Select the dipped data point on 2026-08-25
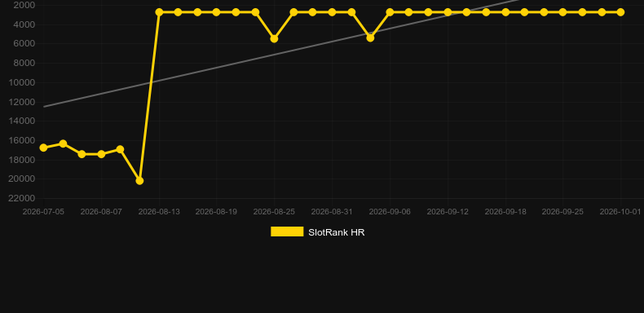Image resolution: width=644 pixels, height=313 pixels. [274, 38]
